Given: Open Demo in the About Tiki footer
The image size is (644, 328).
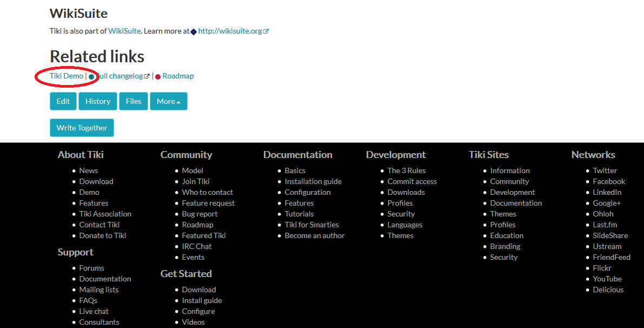Looking at the screenshot, I should (89, 192).
